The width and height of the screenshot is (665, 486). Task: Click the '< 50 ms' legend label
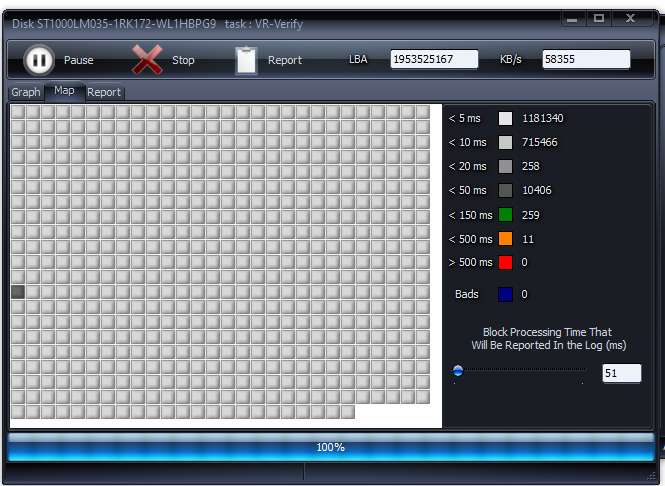tap(467, 190)
